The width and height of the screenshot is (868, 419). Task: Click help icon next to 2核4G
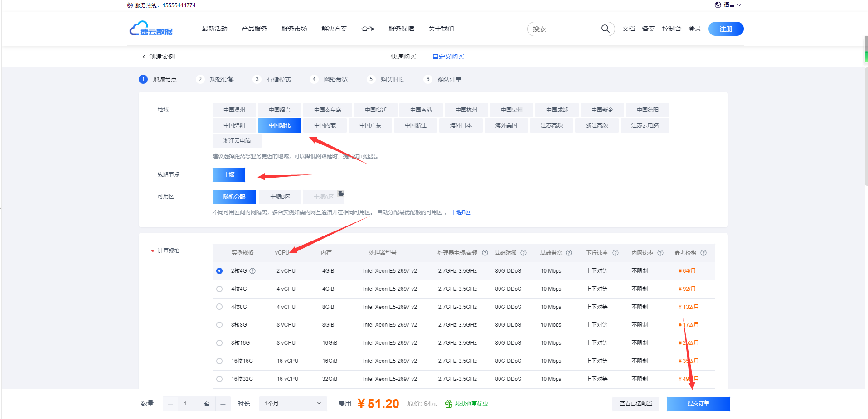(252, 271)
